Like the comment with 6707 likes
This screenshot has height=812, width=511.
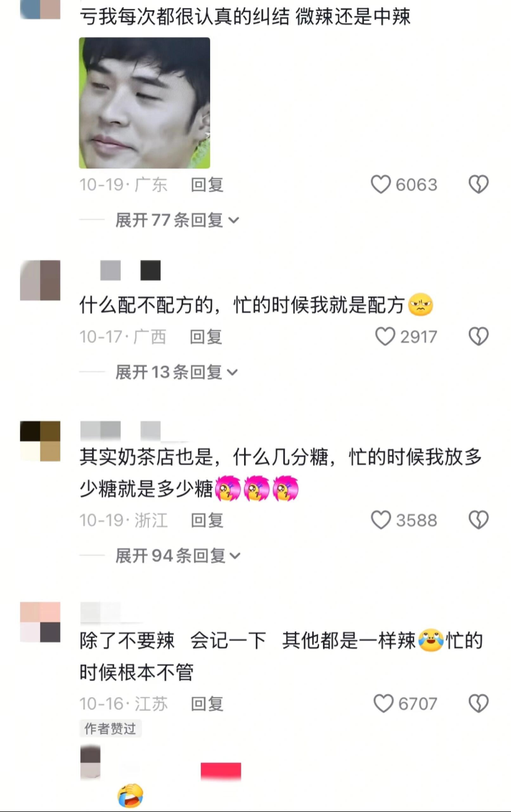click(383, 704)
